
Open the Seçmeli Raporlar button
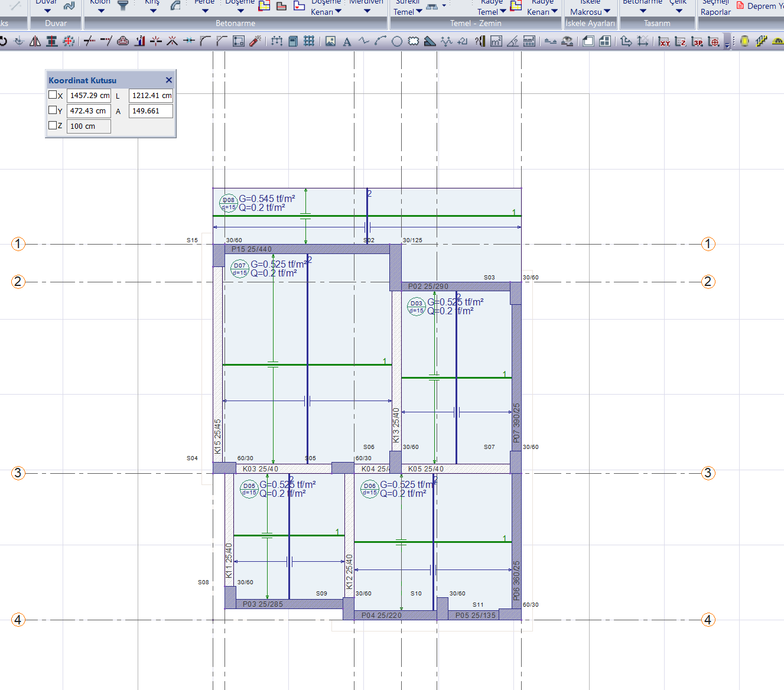[715, 7]
